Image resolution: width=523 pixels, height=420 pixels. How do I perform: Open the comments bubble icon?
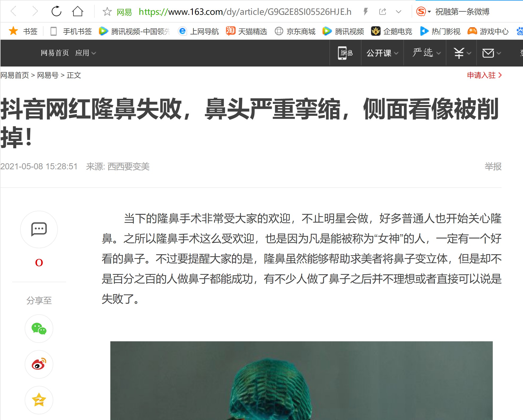coord(39,229)
